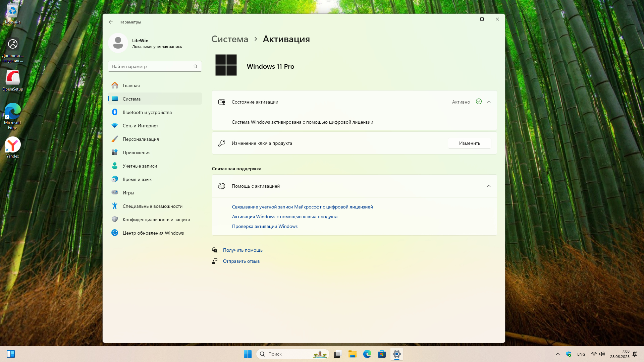Screen dimensions: 644x362
Task: Click the Центр обновления Windows icon
Action: tap(115, 233)
